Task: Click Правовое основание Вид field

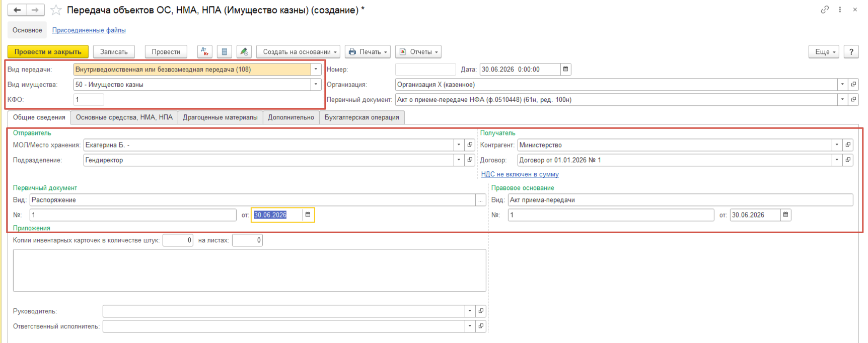Action: (x=680, y=200)
